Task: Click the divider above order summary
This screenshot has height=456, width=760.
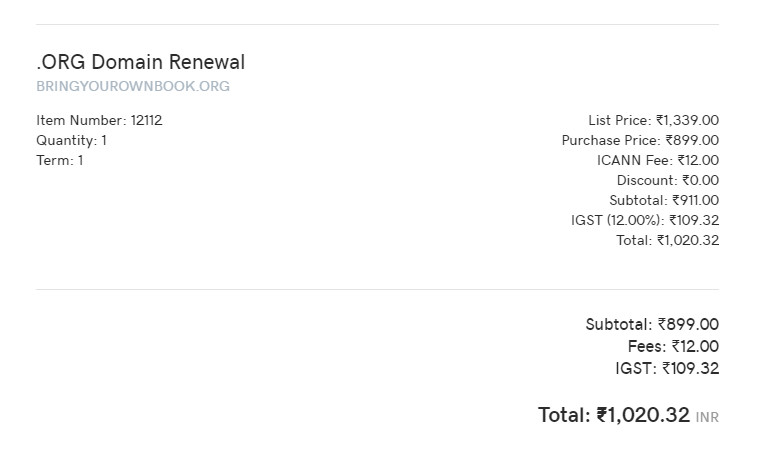Action: (378, 290)
